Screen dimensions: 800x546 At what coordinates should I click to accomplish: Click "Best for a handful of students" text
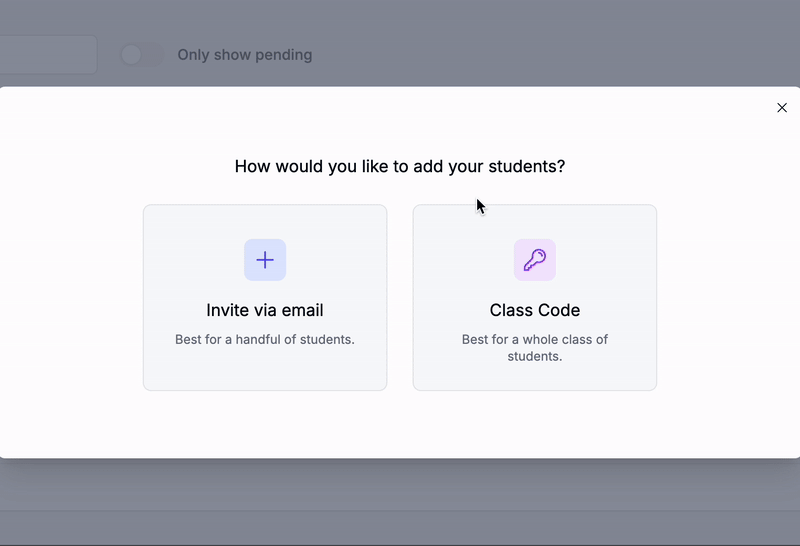pos(265,339)
